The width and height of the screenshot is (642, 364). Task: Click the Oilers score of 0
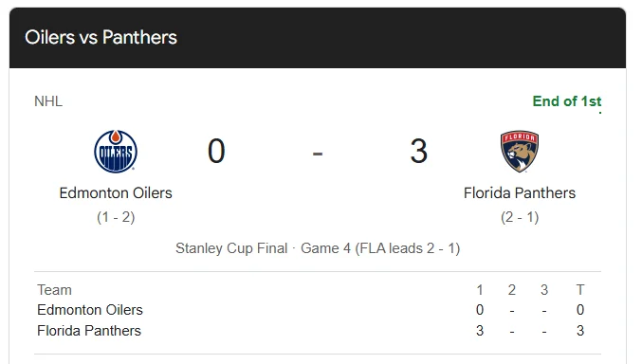tap(216, 151)
